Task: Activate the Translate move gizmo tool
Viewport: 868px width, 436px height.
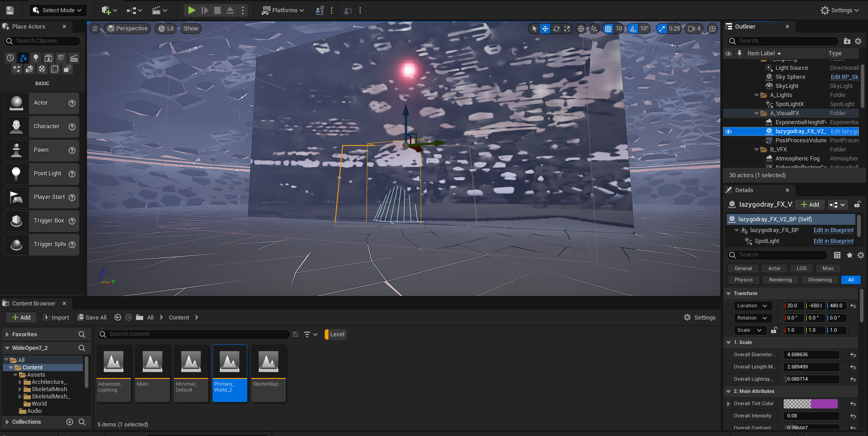Action: pyautogui.click(x=545, y=29)
